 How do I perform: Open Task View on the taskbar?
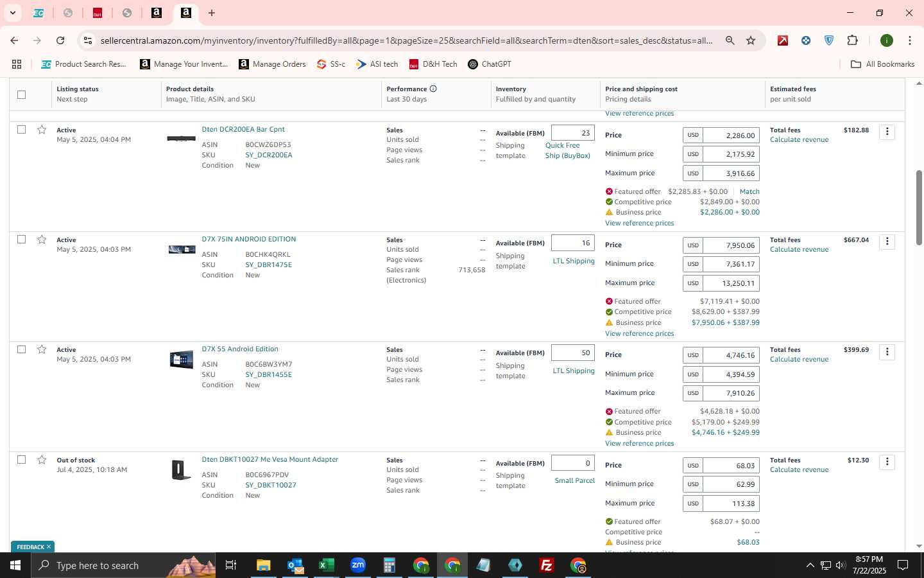[x=230, y=565]
